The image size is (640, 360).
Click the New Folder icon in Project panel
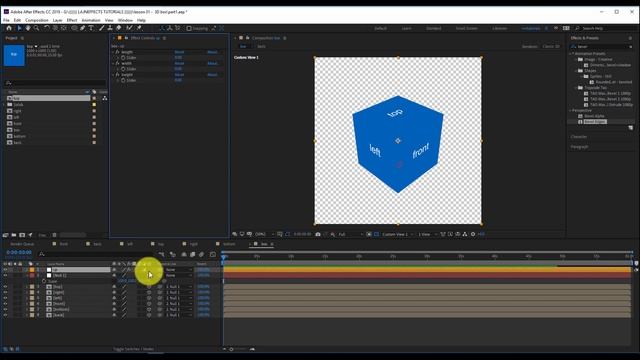14,235
